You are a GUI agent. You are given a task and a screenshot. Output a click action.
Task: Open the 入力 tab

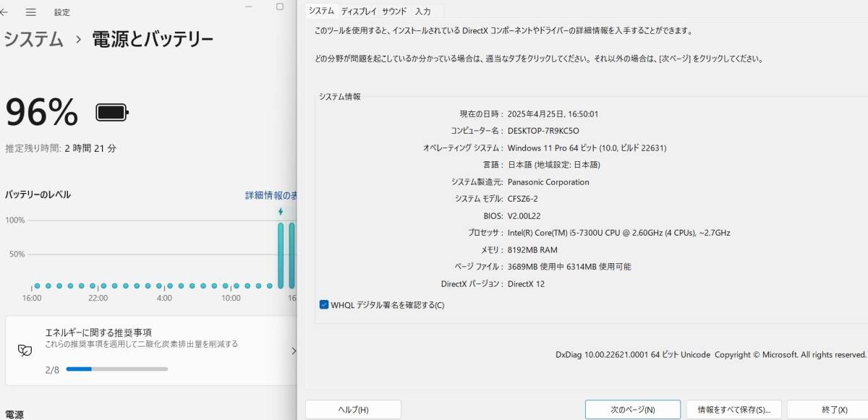click(423, 11)
